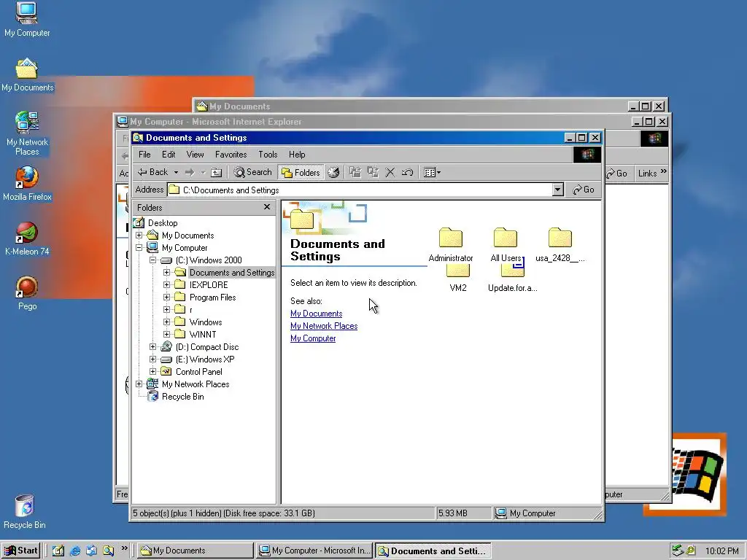Switch to My Documents taskbar button
The height and width of the screenshot is (560, 747).
[x=196, y=551]
